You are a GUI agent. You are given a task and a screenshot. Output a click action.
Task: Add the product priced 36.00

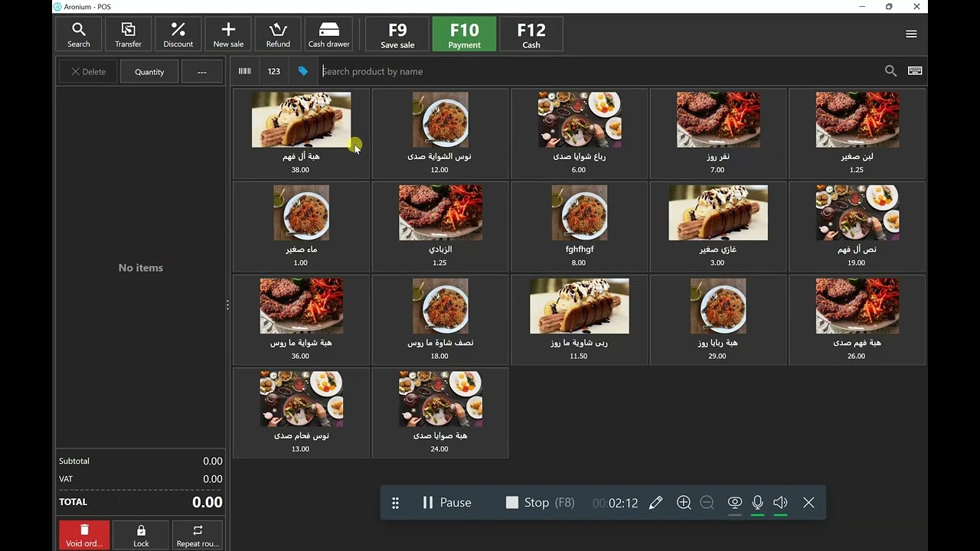[301, 321]
